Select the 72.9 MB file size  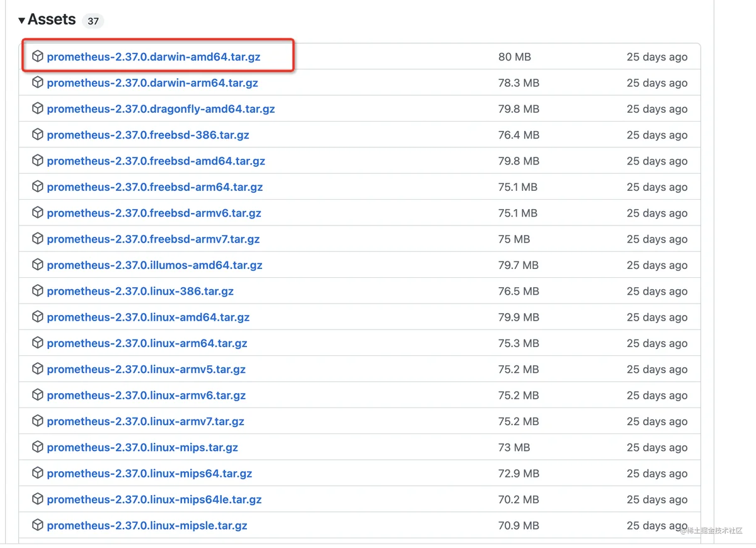click(518, 474)
